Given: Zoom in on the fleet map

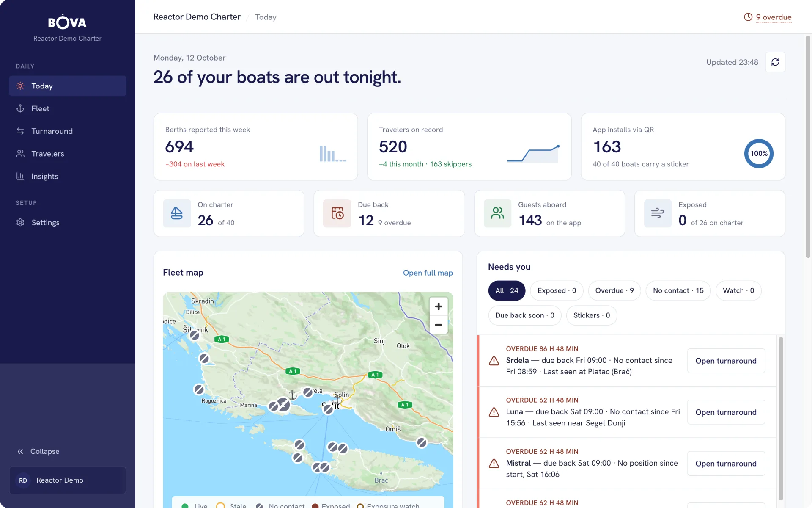Looking at the screenshot, I should coord(439,306).
